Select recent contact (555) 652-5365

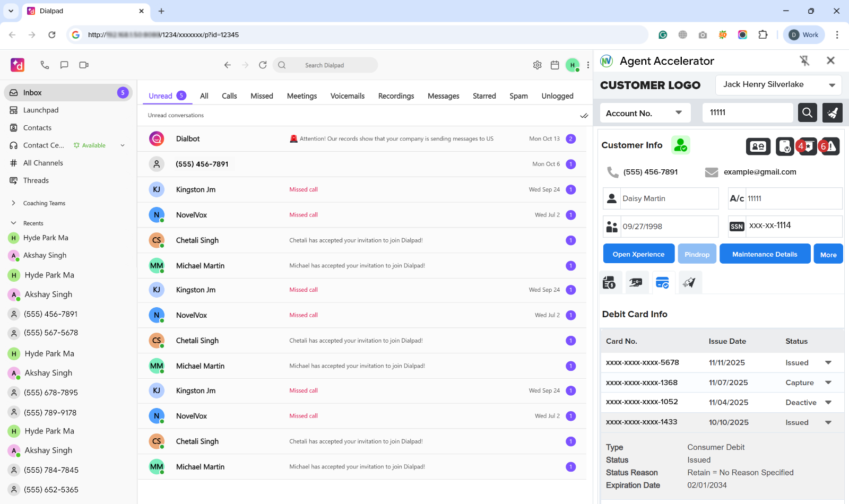coord(51,490)
